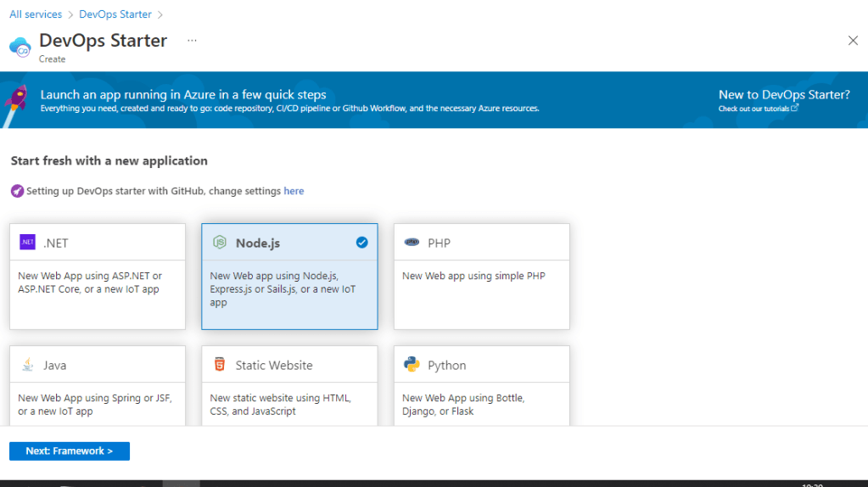Select the Java application card title
The height and width of the screenshot is (487, 868).
pyautogui.click(x=54, y=365)
